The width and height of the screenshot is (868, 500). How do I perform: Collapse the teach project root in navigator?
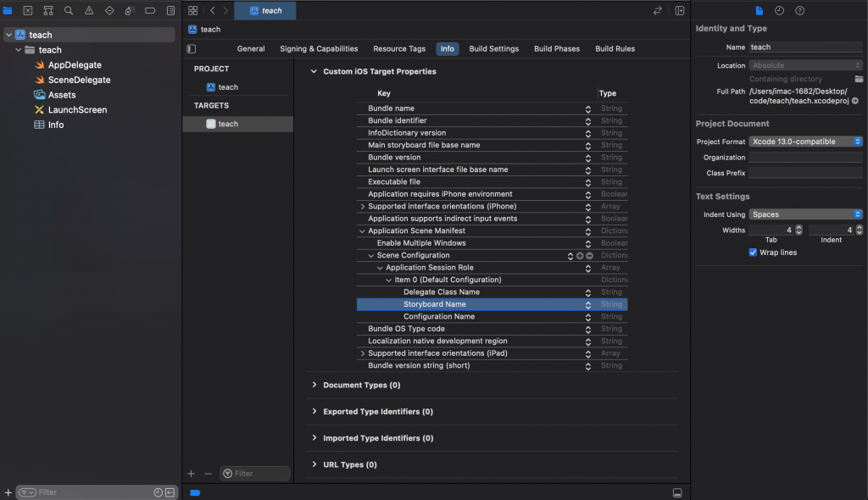coord(8,35)
